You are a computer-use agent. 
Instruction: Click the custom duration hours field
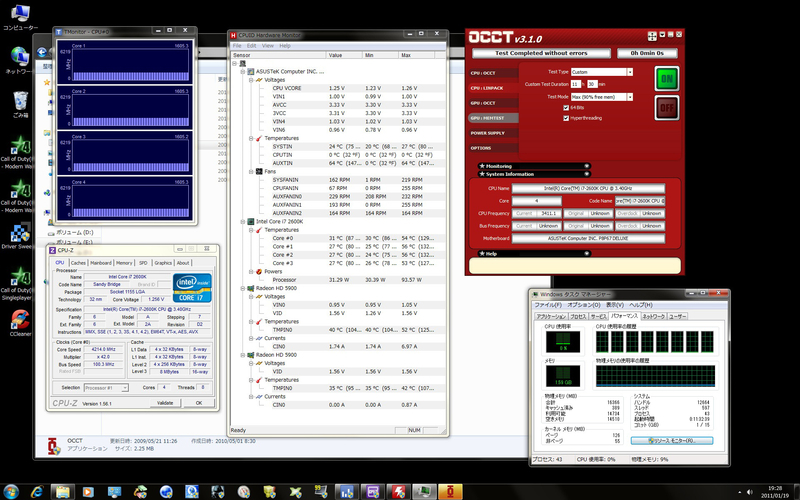click(x=575, y=84)
